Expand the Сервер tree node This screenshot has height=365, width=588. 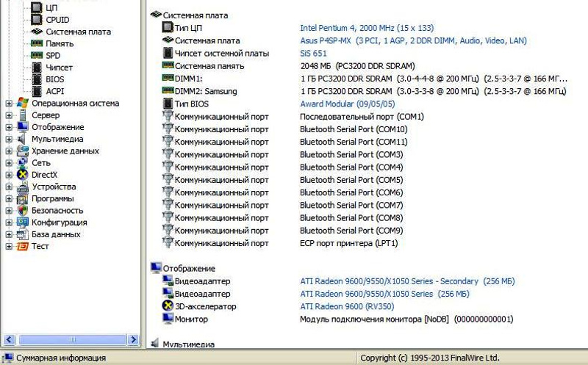[x=9, y=115]
